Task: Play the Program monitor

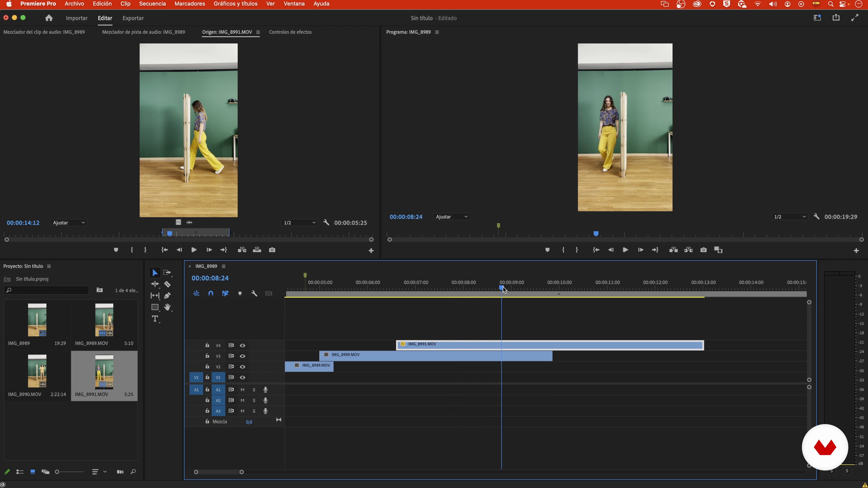Action: [x=625, y=250]
